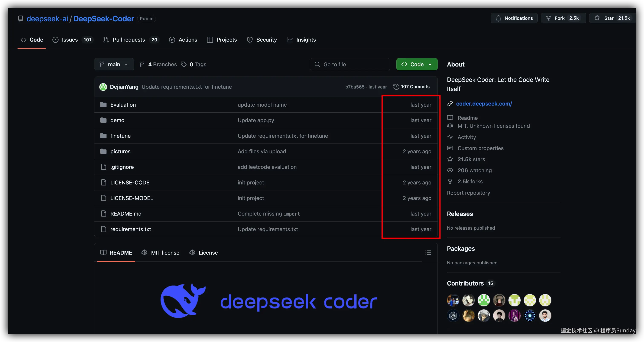Click the Evaluation folder icon
The height and width of the screenshot is (342, 644).
[103, 104]
